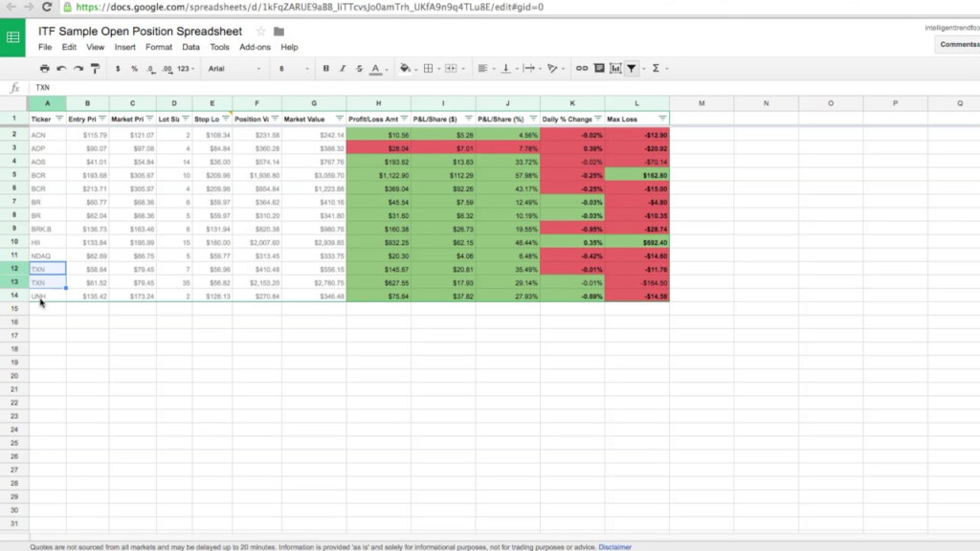Open the Data menu
The width and height of the screenshot is (980, 551).
[x=190, y=47]
